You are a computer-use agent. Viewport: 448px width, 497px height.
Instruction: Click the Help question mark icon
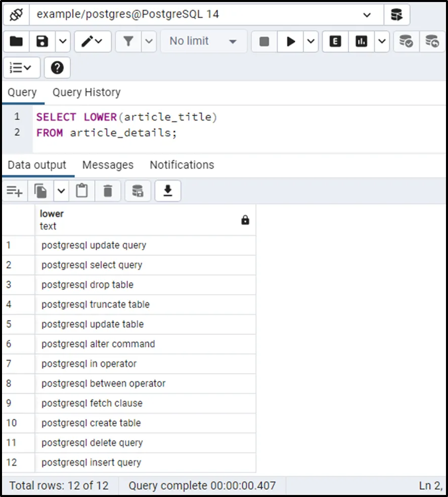click(x=57, y=68)
